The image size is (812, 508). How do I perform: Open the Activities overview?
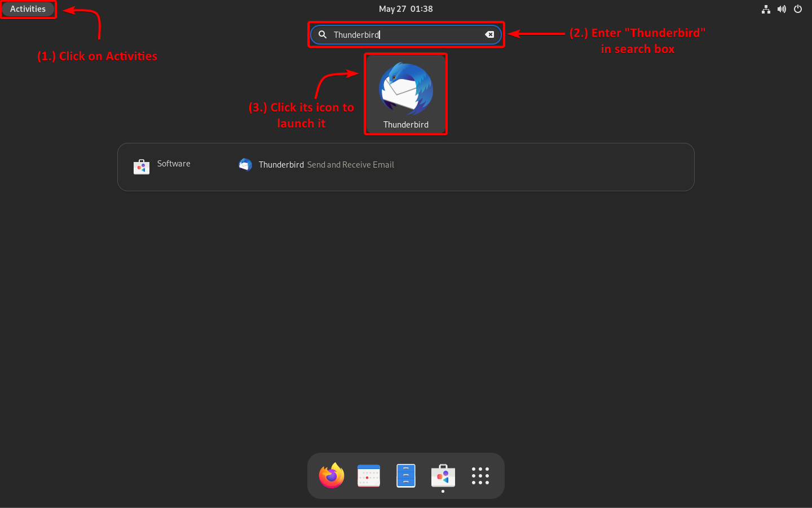(x=27, y=9)
